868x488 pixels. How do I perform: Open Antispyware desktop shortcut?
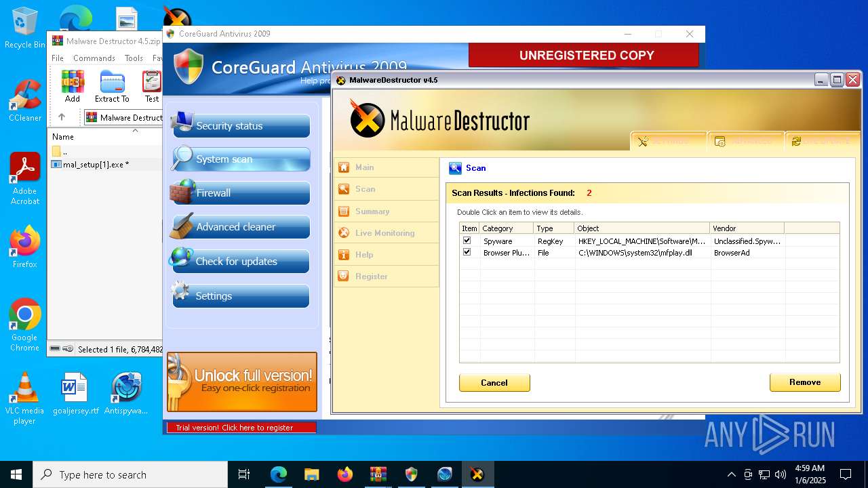pyautogui.click(x=126, y=394)
